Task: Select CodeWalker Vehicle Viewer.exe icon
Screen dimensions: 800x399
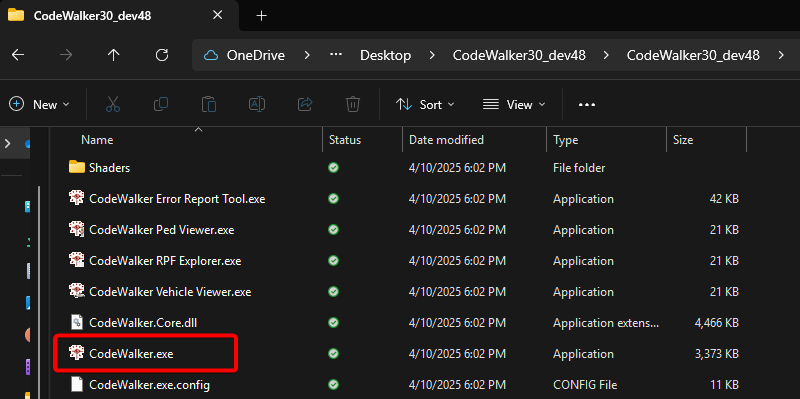Action: point(77,291)
